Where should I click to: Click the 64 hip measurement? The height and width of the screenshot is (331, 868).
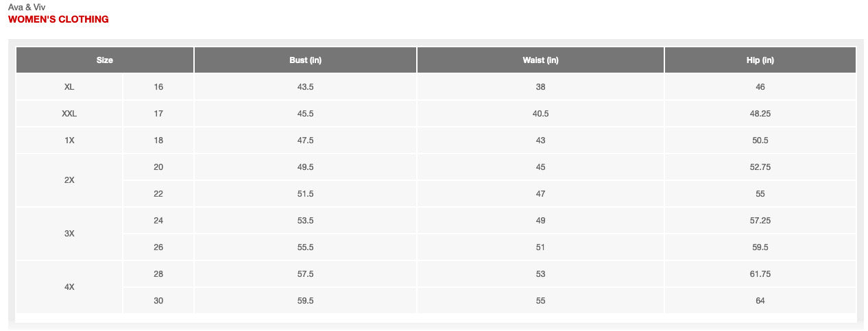(760, 301)
